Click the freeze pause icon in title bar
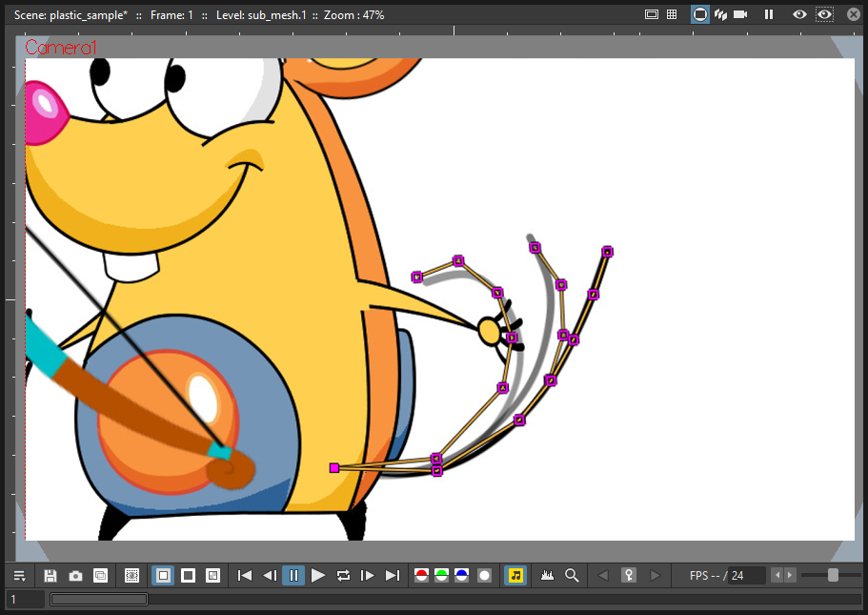868x615 pixels. click(x=769, y=14)
